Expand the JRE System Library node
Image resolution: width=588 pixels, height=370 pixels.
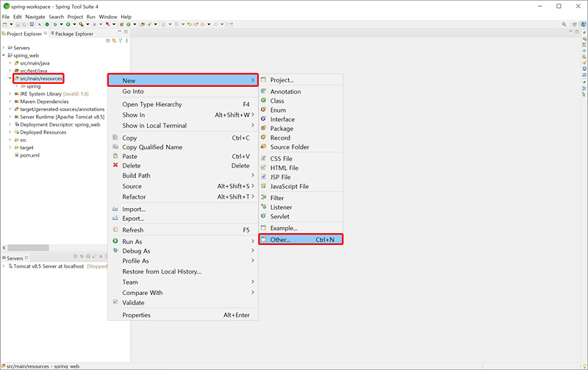pyautogui.click(x=10, y=94)
